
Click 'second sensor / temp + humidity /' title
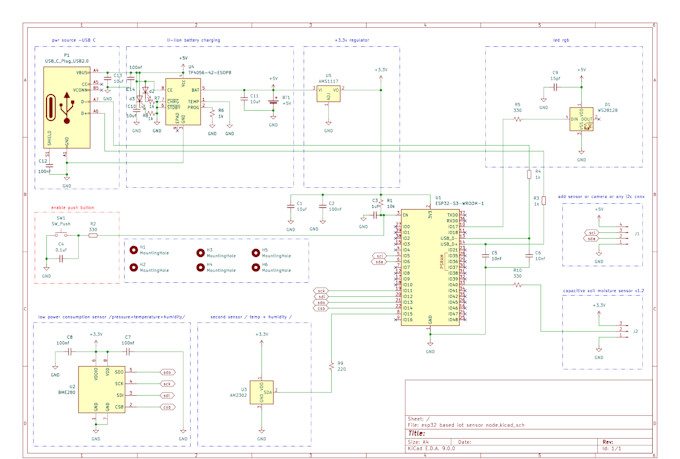click(251, 317)
